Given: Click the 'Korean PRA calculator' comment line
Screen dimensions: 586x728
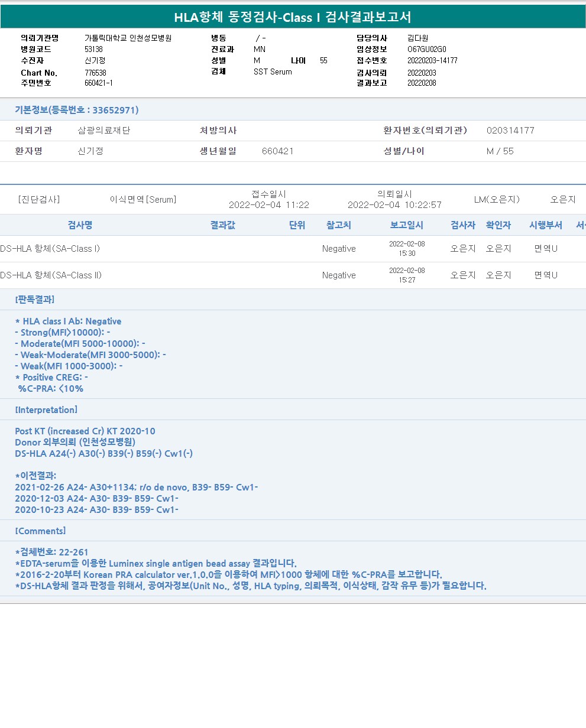Looking at the screenshot, I should [x=228, y=575].
